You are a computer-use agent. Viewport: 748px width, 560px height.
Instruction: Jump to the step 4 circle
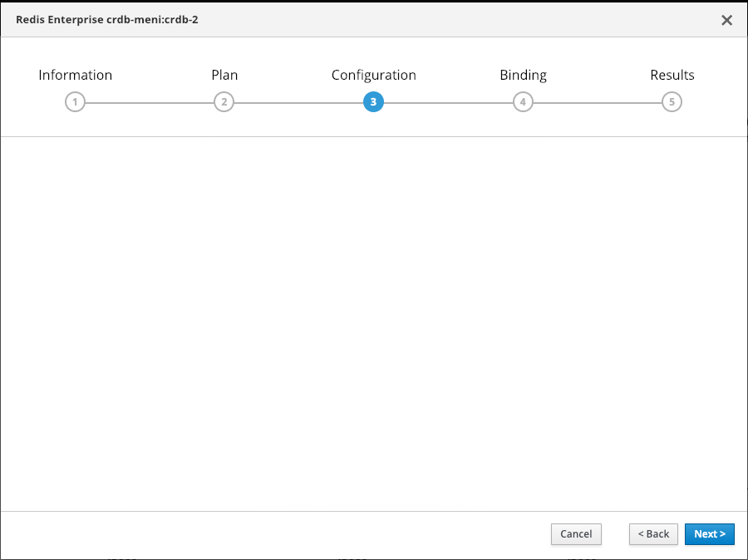[523, 102]
